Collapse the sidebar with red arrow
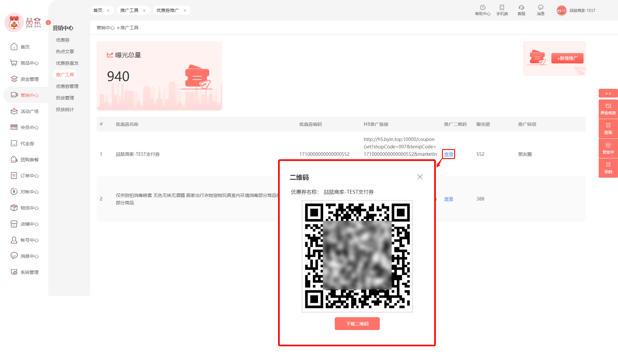This screenshot has height=364, width=618. coord(48,23)
